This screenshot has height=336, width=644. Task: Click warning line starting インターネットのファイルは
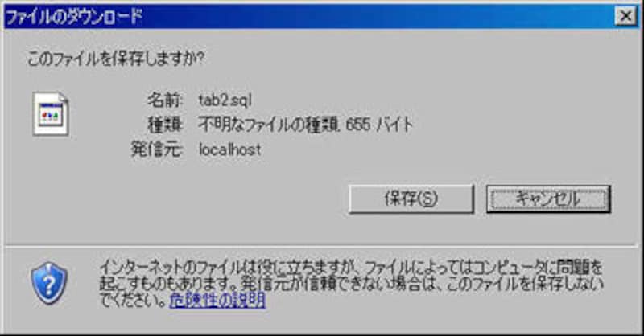[351, 268]
